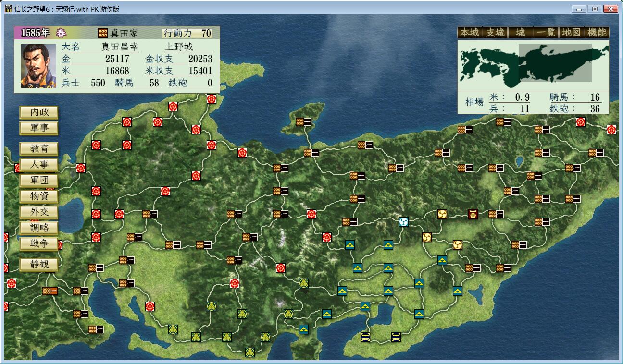Click the light blue swirl crest castle
This screenshot has height=364, width=623.
(404, 221)
